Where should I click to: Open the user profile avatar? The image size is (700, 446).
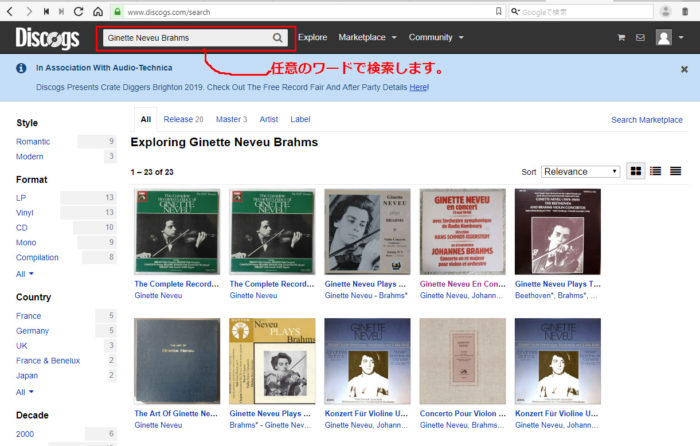coord(664,37)
